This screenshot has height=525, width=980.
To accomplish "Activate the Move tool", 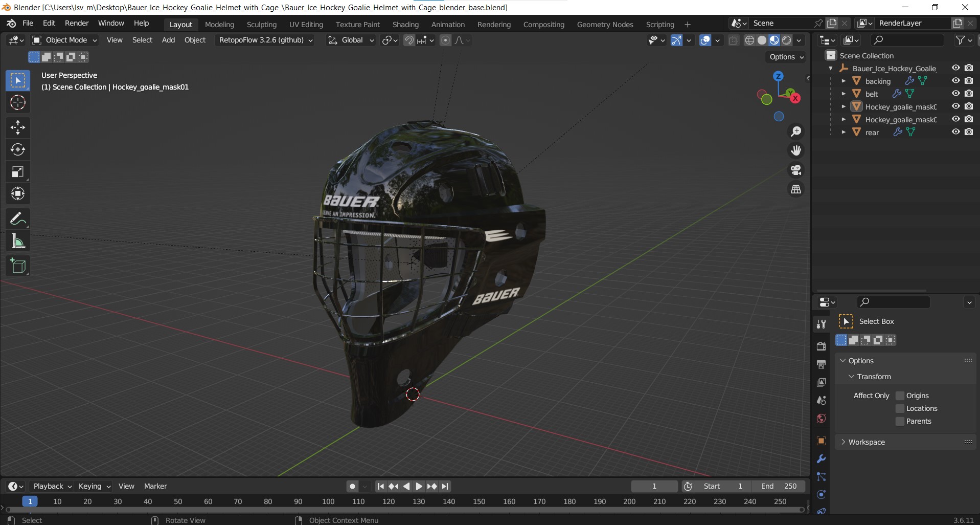I will click(x=18, y=127).
